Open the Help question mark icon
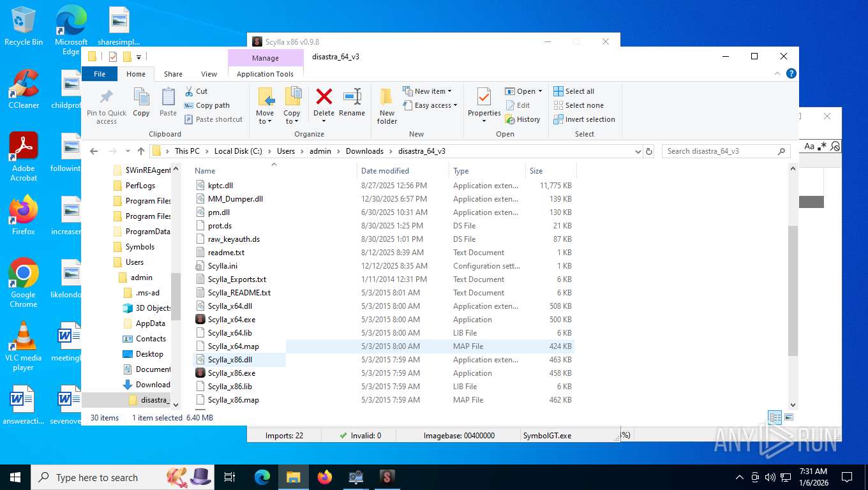 pyautogui.click(x=791, y=74)
